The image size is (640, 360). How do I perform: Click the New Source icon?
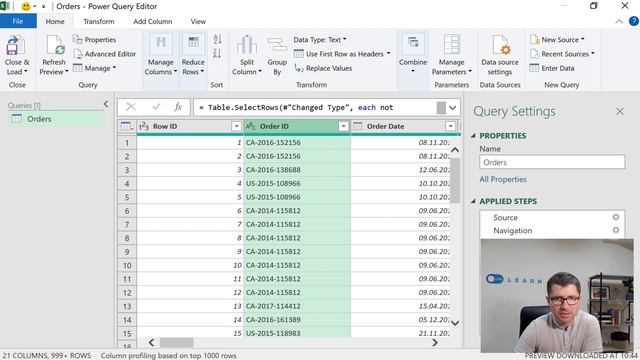pyautogui.click(x=535, y=40)
